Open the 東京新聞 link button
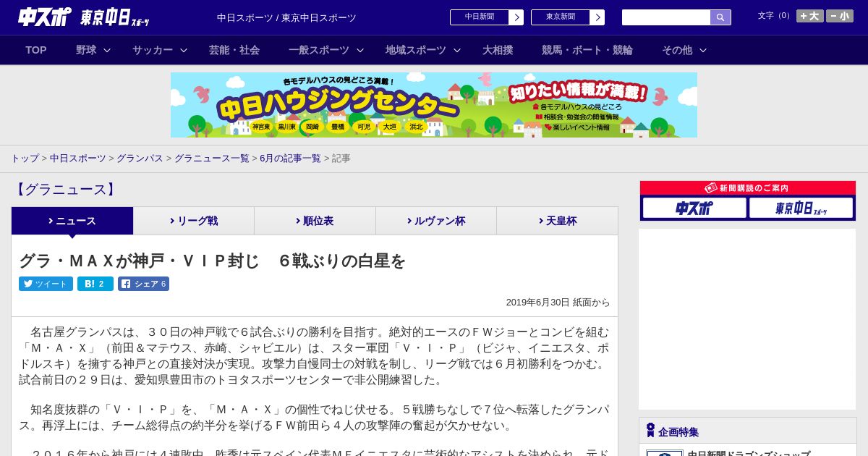Viewport: 868px width, 456px height. pos(561,17)
